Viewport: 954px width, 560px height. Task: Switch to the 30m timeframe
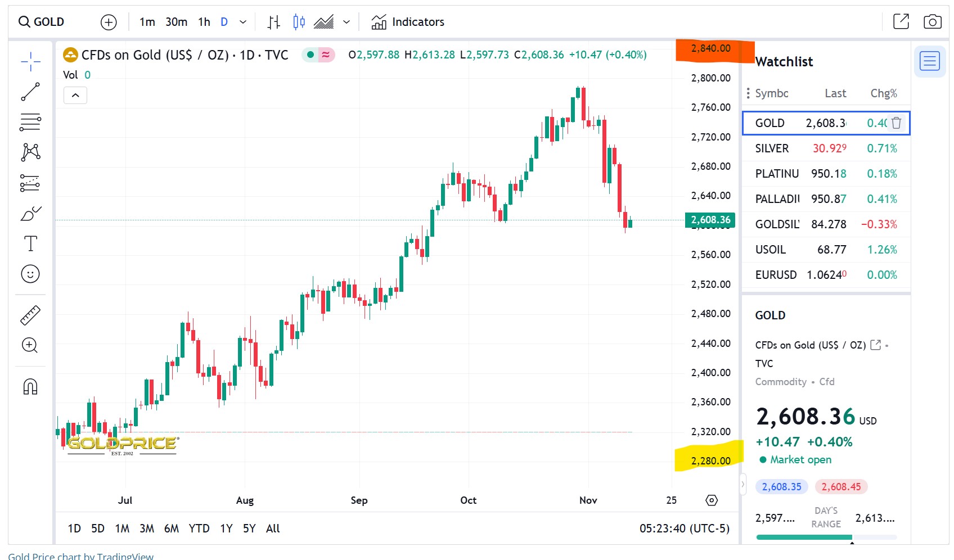pyautogui.click(x=176, y=22)
